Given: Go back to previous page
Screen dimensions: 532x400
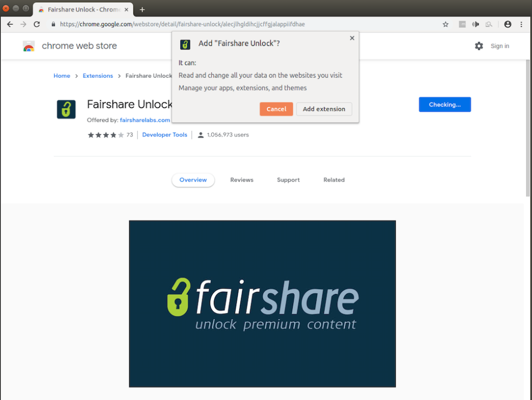Looking at the screenshot, I should click(10, 24).
